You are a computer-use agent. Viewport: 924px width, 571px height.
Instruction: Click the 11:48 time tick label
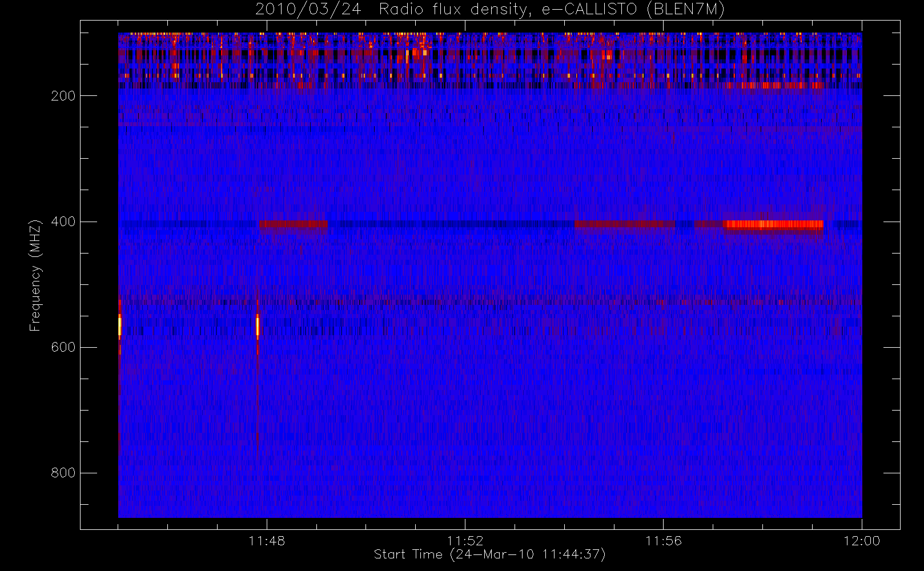tap(267, 541)
